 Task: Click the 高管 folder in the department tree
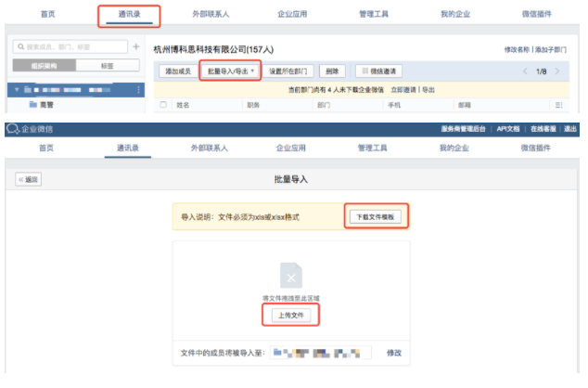[41, 104]
